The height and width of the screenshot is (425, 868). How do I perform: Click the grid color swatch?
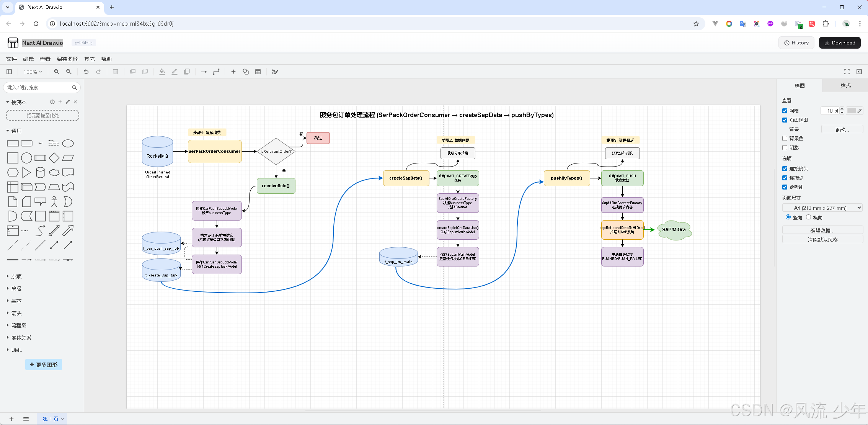852,111
